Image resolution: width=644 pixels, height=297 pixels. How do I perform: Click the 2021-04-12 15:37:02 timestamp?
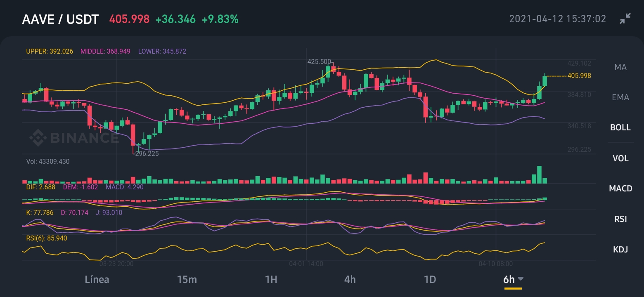coord(557,19)
